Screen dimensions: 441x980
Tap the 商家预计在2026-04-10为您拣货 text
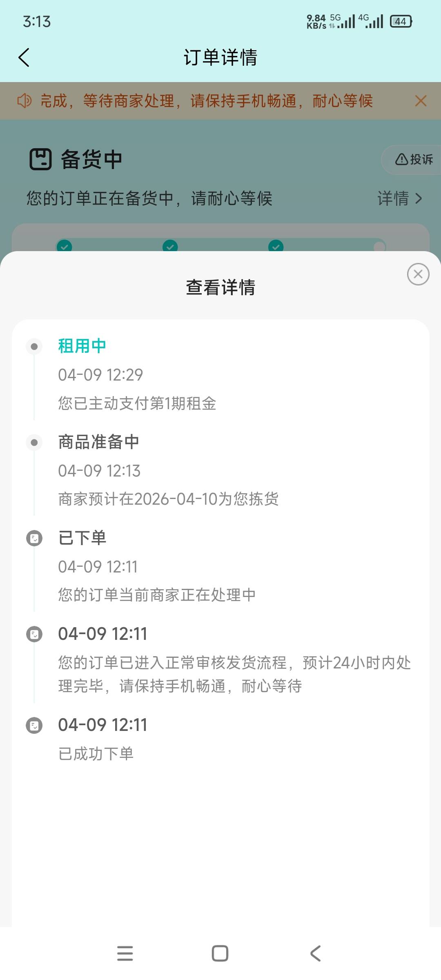click(168, 499)
